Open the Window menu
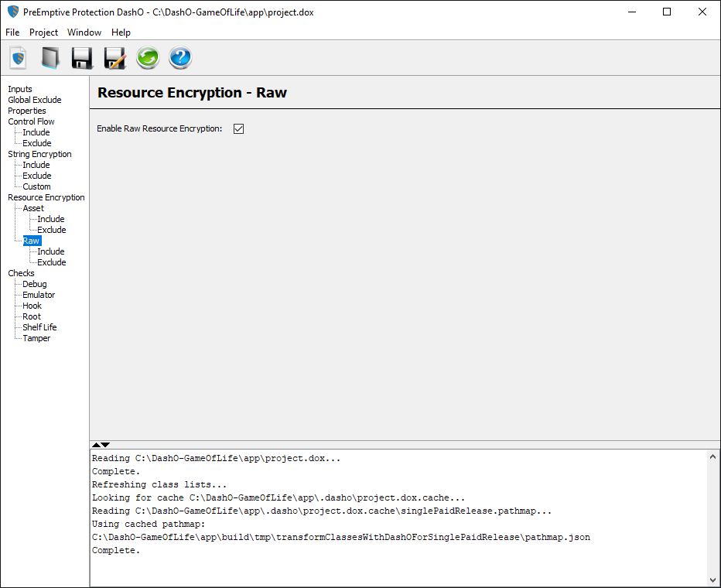Image resolution: width=721 pixels, height=588 pixels. coord(84,32)
